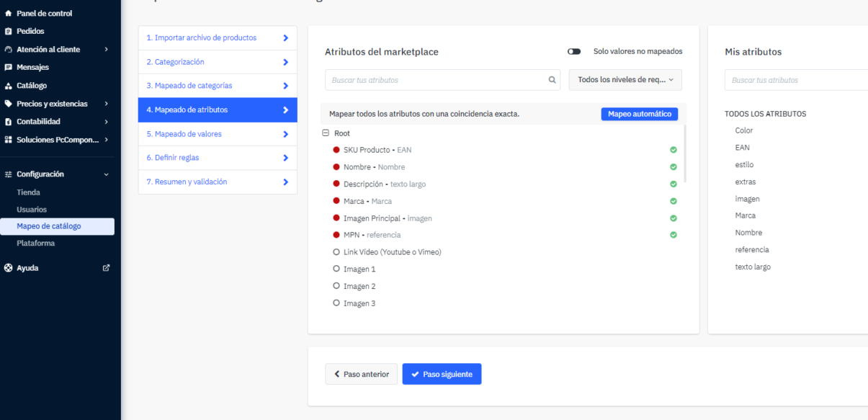Viewport: 868px width, 420px height.
Task: Go to Usuarios in Configuración menu
Action: pyautogui.click(x=32, y=210)
